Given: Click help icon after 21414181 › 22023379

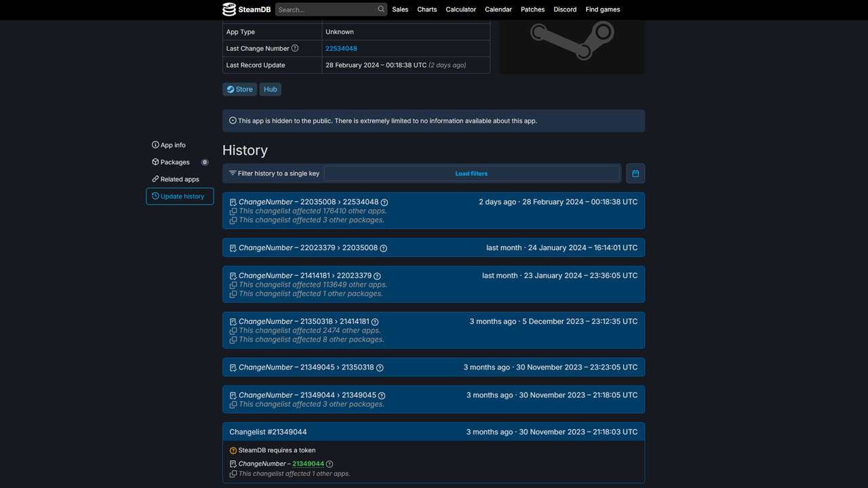Looking at the screenshot, I should 377,276.
